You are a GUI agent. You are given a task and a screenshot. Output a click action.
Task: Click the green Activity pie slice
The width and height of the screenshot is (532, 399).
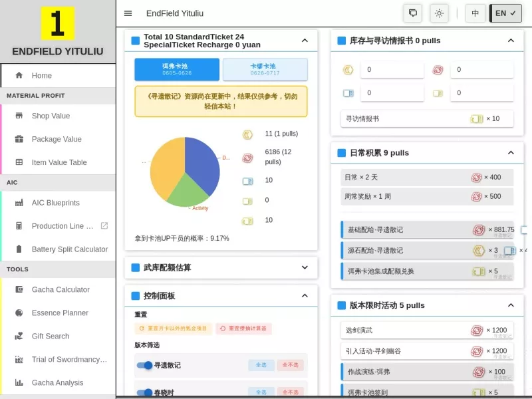coord(187,194)
